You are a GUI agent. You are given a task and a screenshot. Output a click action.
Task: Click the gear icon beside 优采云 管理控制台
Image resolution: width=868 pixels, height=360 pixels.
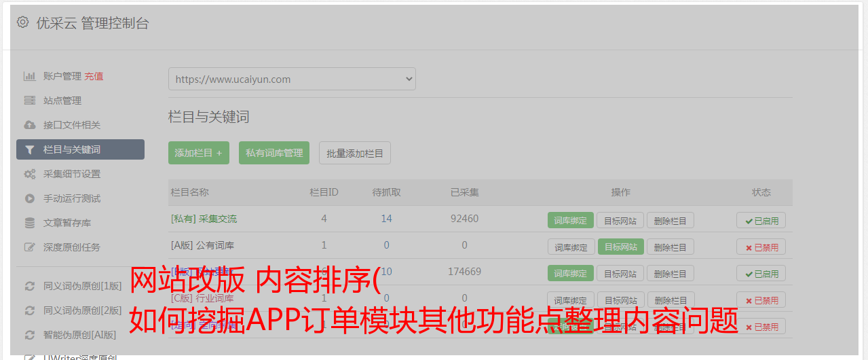pyautogui.click(x=22, y=22)
